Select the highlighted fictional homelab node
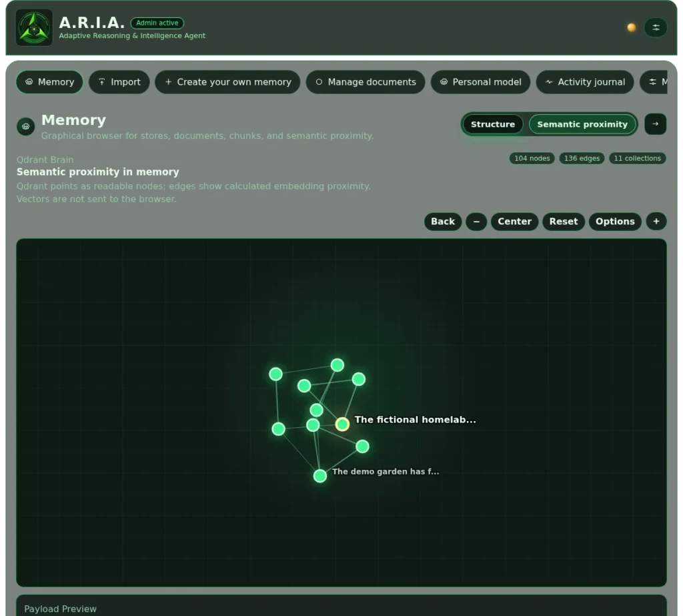 tap(342, 424)
